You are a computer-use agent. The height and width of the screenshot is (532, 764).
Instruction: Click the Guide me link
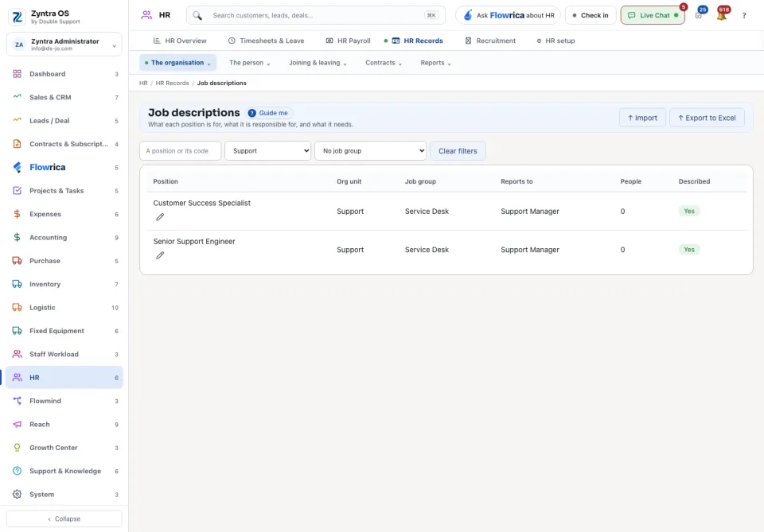tap(268, 113)
